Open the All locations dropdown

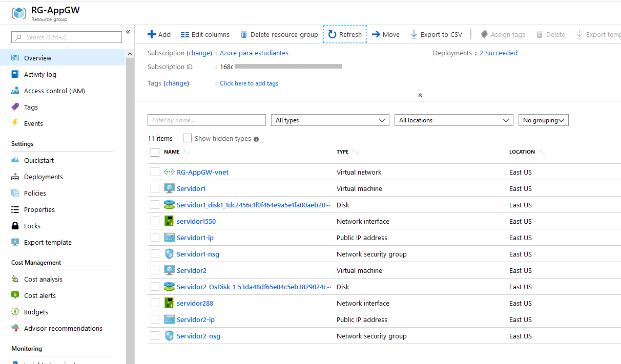pyautogui.click(x=453, y=120)
